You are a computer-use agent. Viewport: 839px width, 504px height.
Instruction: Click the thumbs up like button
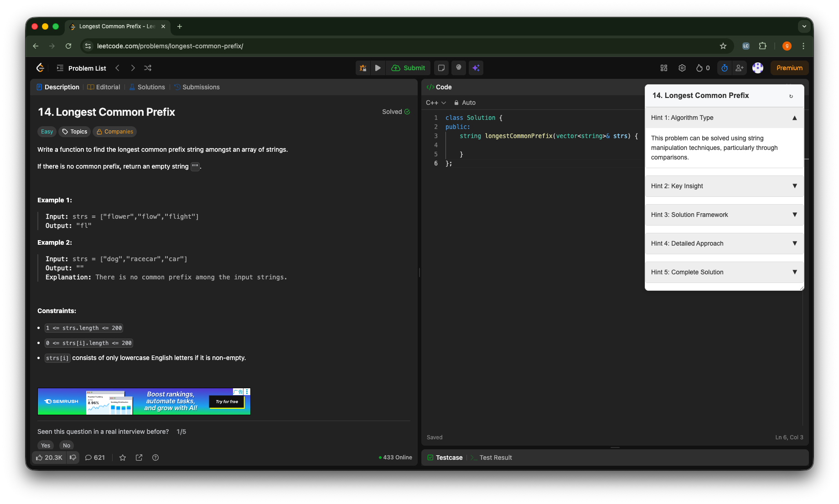pyautogui.click(x=49, y=458)
